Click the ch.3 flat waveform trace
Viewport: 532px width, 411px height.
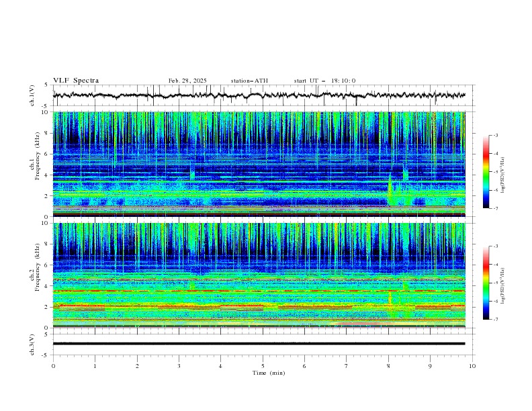point(259,344)
